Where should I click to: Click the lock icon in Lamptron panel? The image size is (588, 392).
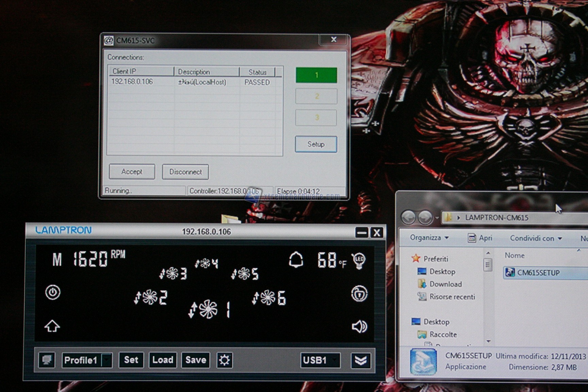point(359,294)
